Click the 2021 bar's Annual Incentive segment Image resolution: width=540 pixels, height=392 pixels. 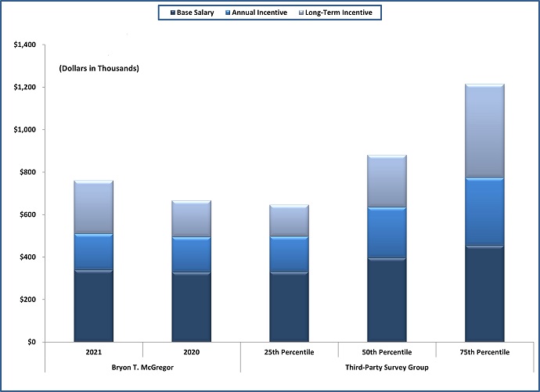coord(93,251)
